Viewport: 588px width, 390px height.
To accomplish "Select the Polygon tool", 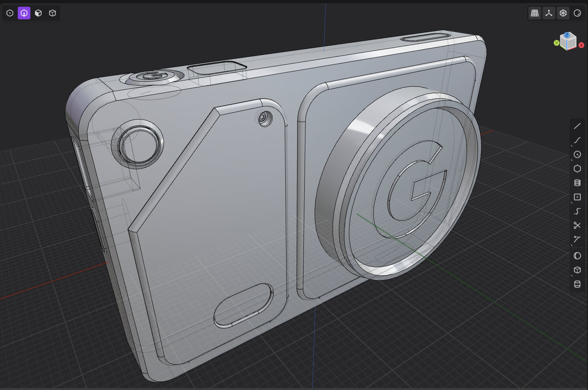I will point(577,169).
